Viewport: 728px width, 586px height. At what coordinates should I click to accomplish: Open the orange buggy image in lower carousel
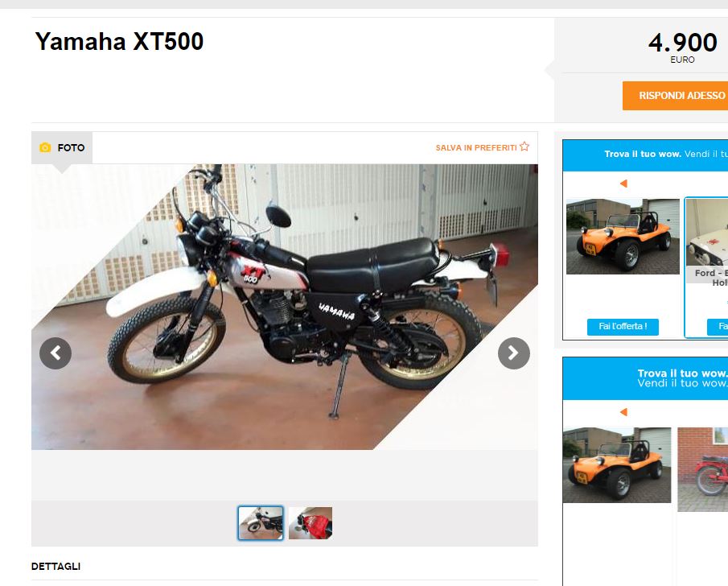point(616,465)
